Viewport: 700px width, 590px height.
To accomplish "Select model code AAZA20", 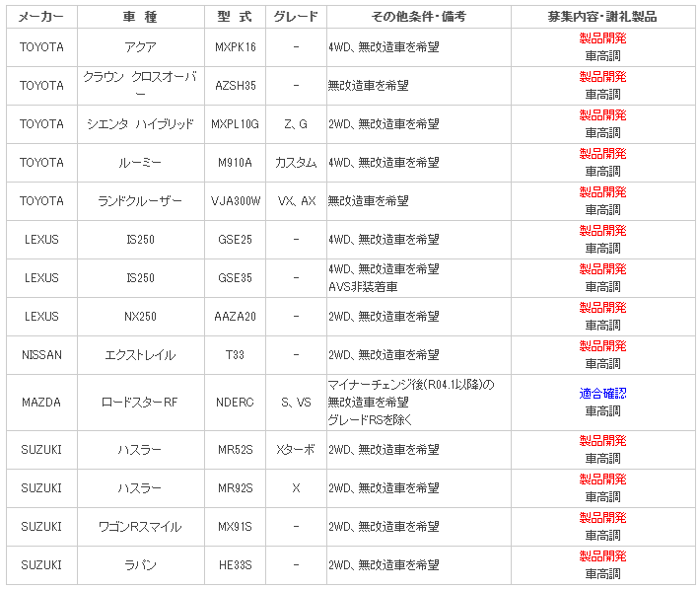I will (x=236, y=317).
